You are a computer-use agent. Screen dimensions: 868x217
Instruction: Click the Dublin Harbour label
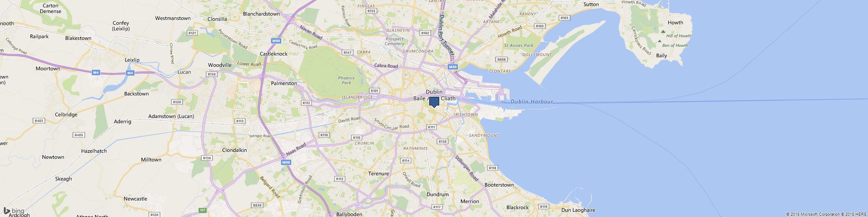pyautogui.click(x=532, y=102)
